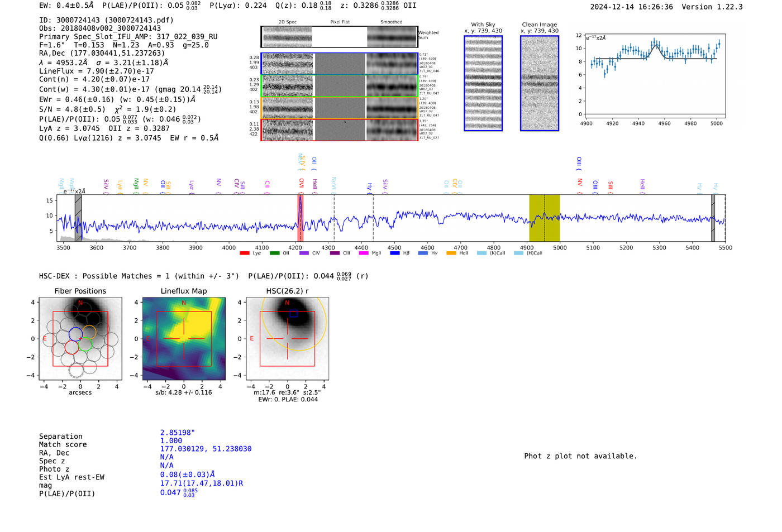The width and height of the screenshot is (782, 532).
Task: Open the Fiber Positions panel image
Action: coord(80,339)
